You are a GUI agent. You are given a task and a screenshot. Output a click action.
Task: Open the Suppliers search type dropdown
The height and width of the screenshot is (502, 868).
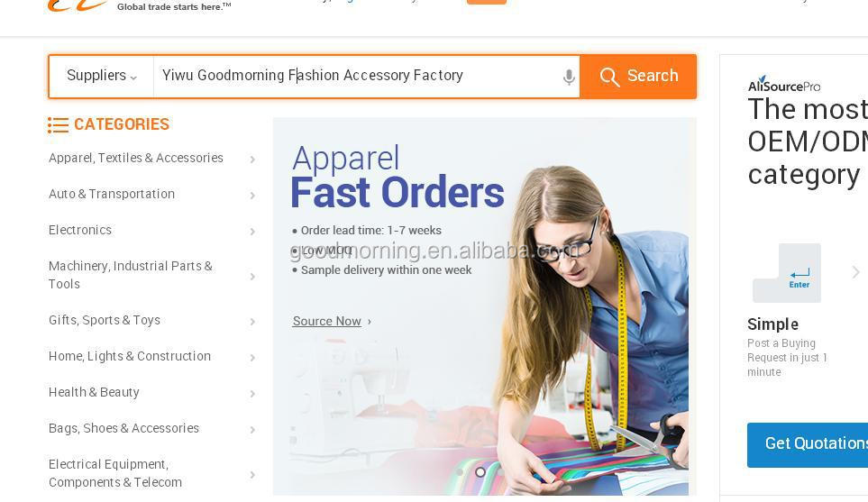pos(101,76)
